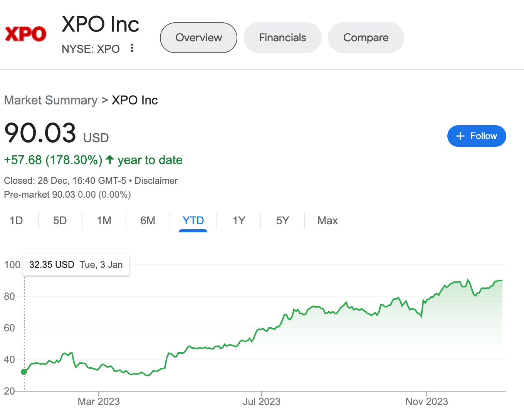Select the Max time range
This screenshot has height=420, width=524.
pos(327,221)
